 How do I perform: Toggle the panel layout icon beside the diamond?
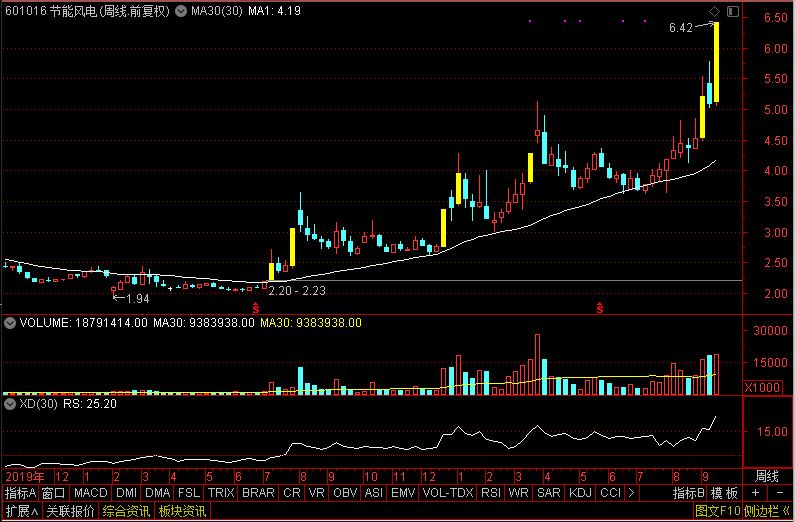click(x=733, y=11)
